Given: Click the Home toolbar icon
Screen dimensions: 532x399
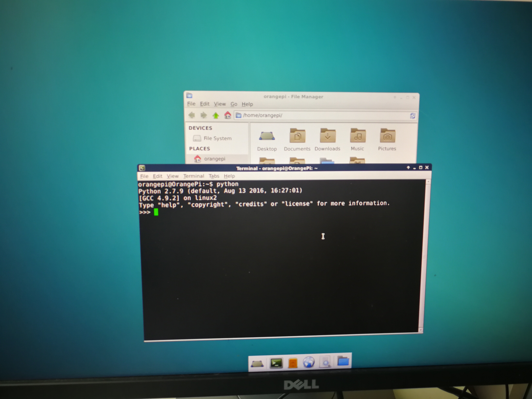Looking at the screenshot, I should point(228,115).
